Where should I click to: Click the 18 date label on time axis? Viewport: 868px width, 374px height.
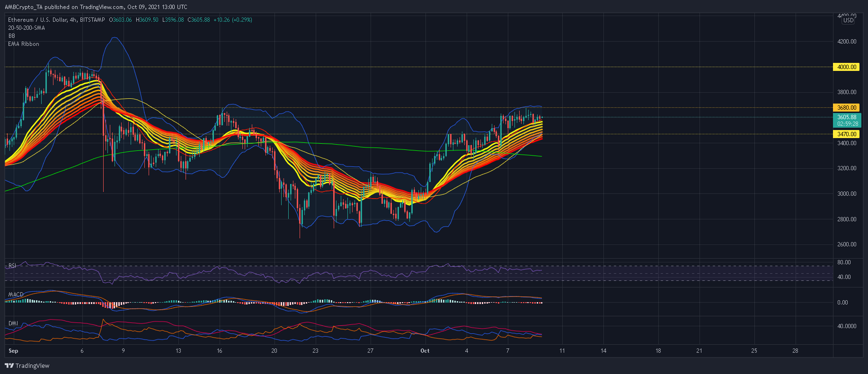click(658, 351)
